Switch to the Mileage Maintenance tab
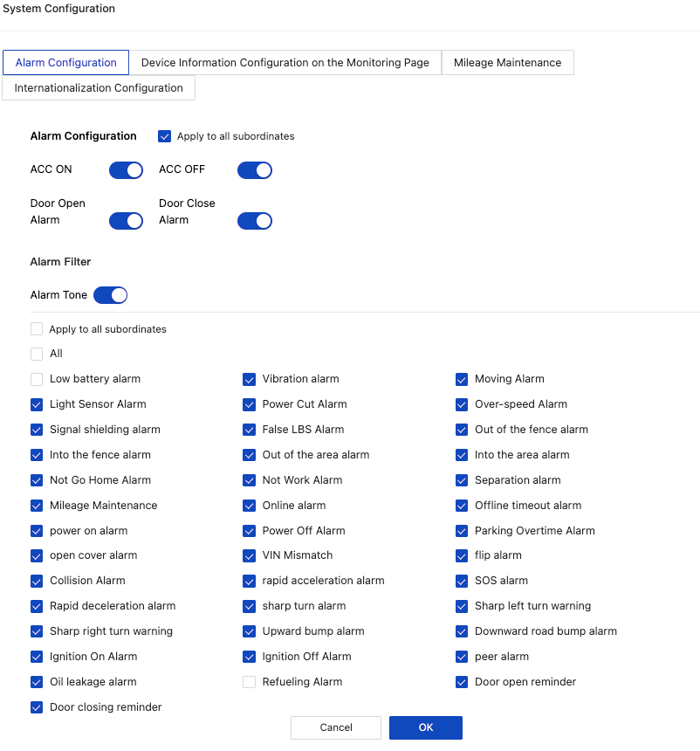700x751 pixels. (x=507, y=62)
